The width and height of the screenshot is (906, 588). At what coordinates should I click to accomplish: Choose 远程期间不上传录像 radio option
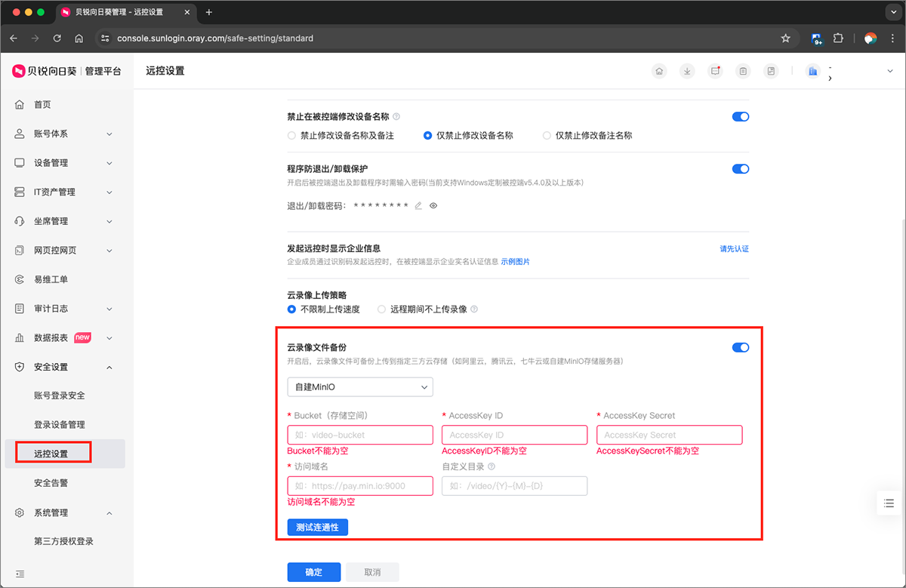pyautogui.click(x=381, y=309)
